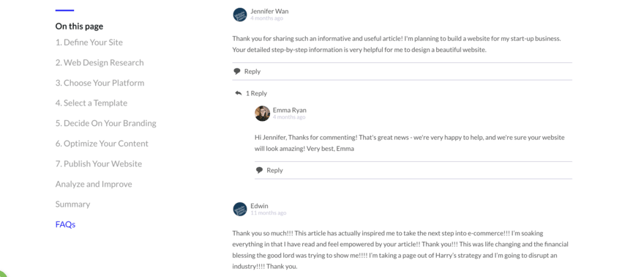
Task: Open Analyze and Improve section link
Action: pos(94,184)
